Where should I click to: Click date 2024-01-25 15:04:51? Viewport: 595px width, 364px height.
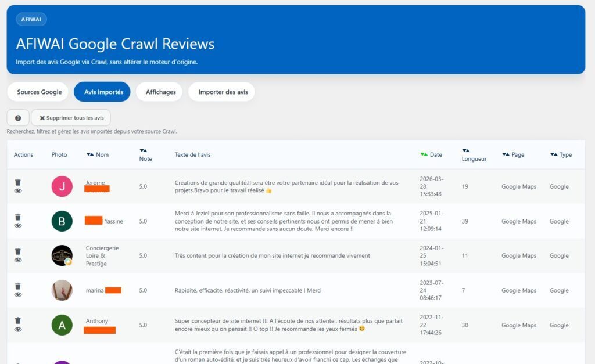click(432, 255)
